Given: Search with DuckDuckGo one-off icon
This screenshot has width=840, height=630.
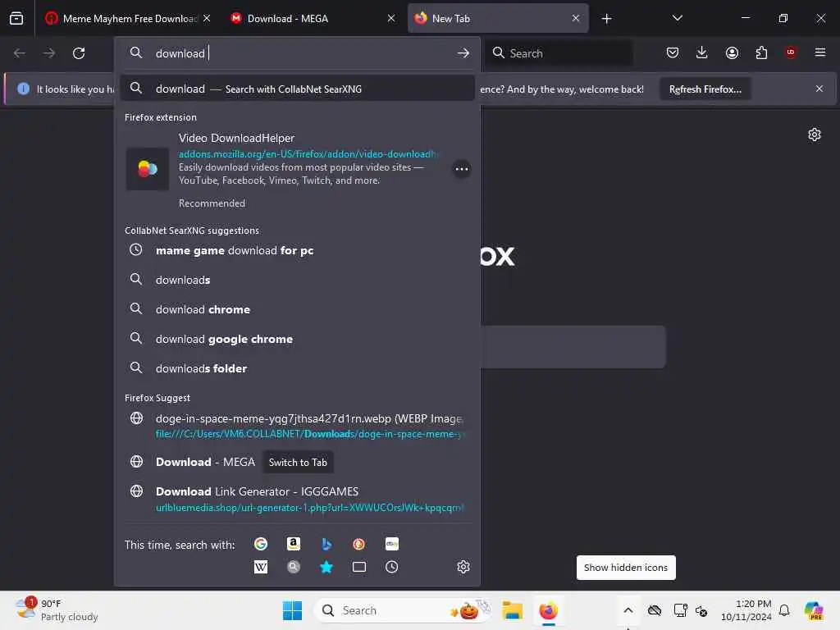Looking at the screenshot, I should [x=359, y=544].
